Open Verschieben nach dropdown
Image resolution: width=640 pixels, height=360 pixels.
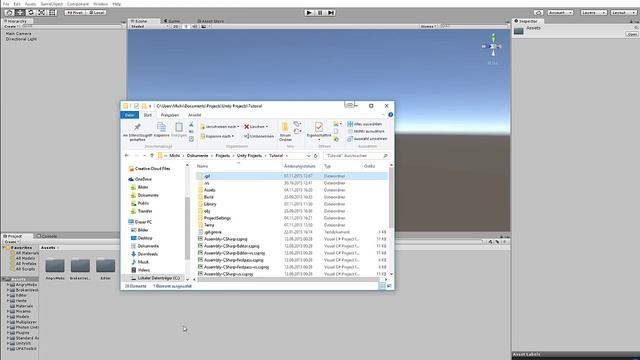tap(220, 127)
